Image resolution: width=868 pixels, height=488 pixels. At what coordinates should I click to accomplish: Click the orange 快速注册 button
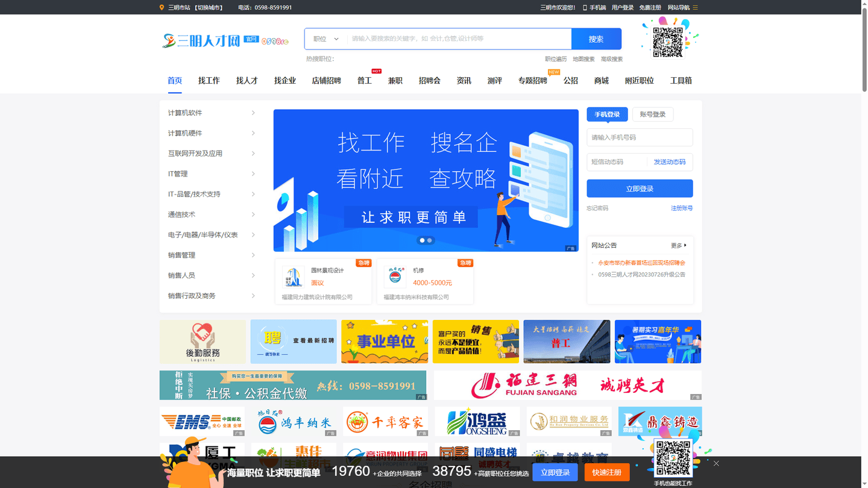coord(607,472)
